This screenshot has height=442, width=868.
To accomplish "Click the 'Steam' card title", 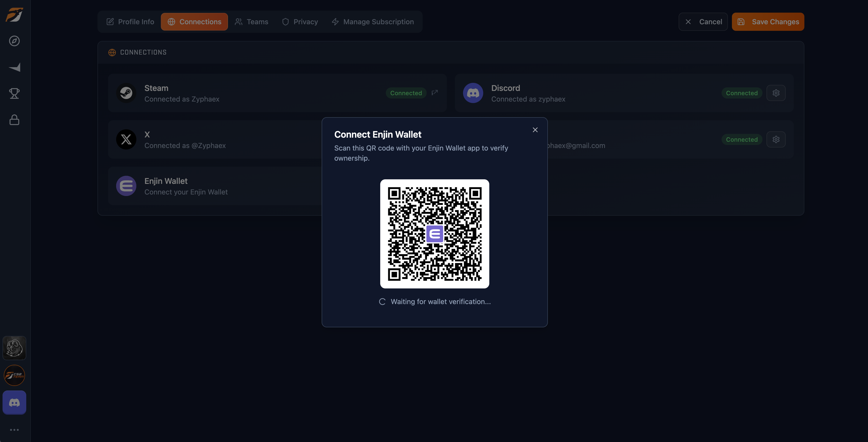I will 156,88.
